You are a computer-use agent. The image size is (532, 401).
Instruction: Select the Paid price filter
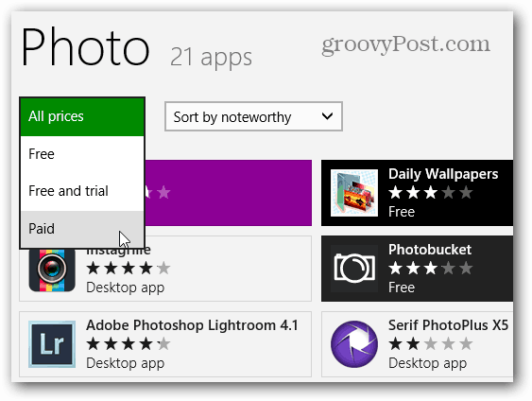click(82, 229)
